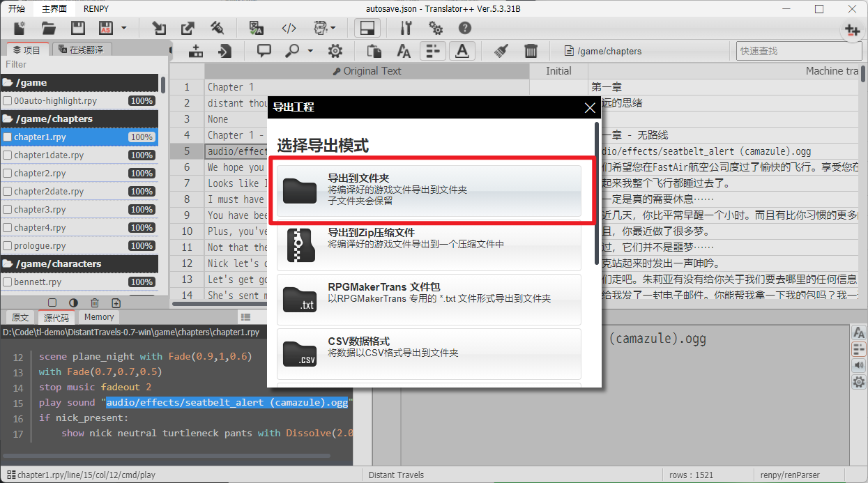This screenshot has height=483, width=868.
Task: Check the chapter4.rpy checkbox
Action: 8,228
